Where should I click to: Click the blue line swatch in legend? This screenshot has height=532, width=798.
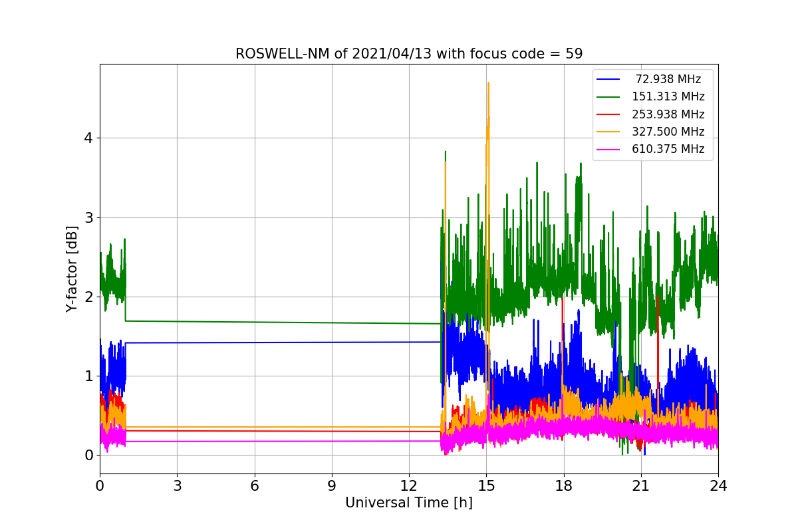[x=608, y=80]
